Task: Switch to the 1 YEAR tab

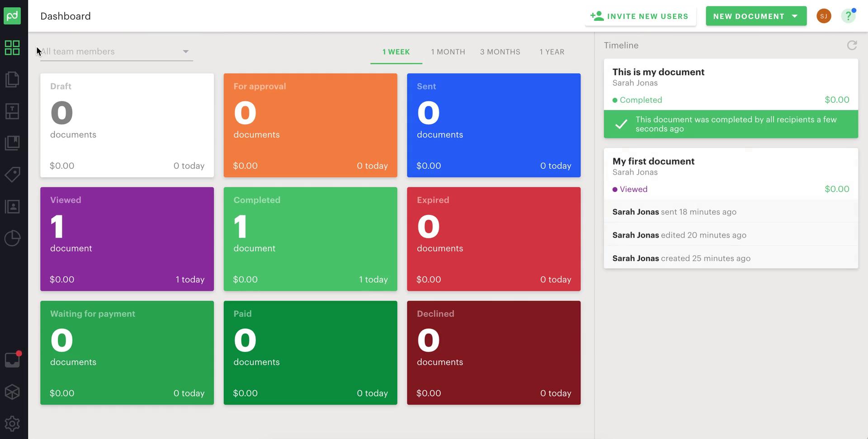Action: (x=552, y=52)
